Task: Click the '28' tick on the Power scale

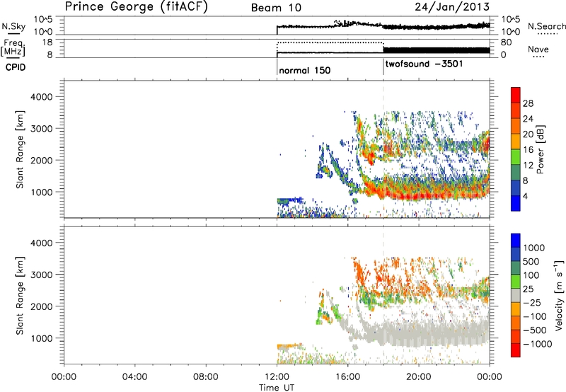Action: (528, 103)
